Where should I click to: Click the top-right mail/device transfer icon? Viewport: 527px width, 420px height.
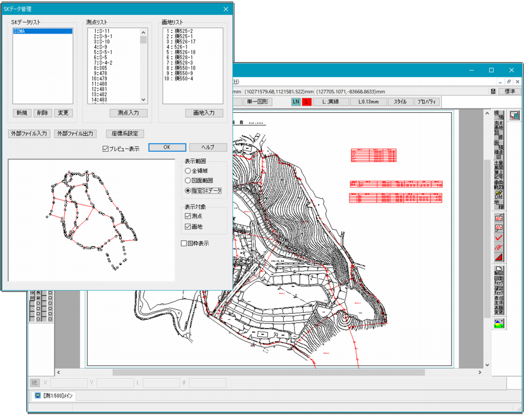514,115
